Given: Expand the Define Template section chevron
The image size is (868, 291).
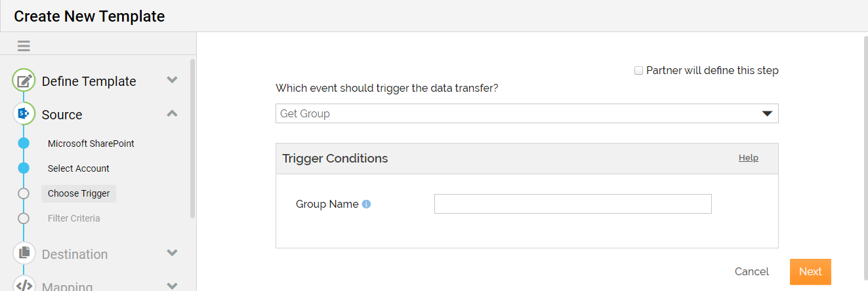Looking at the screenshot, I should click(172, 80).
